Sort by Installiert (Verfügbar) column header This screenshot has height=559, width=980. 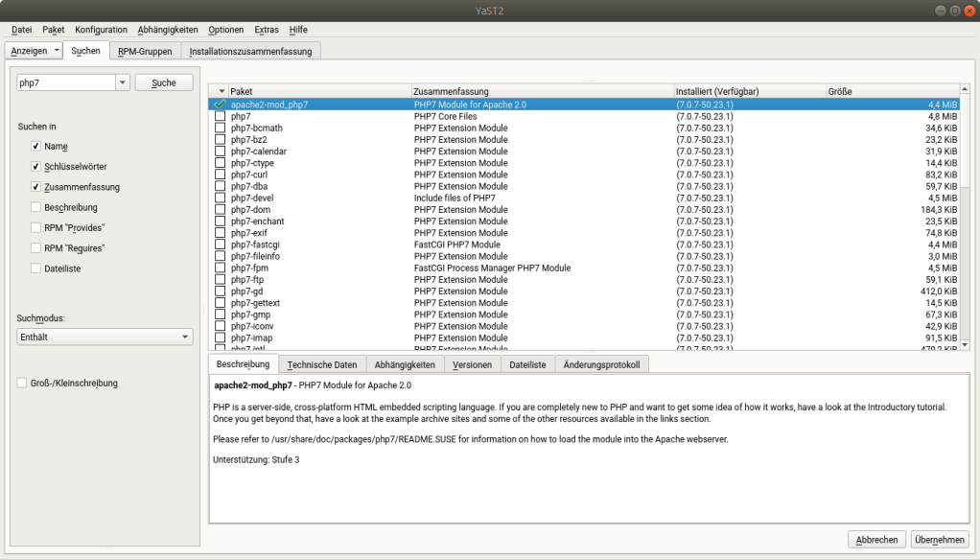click(750, 91)
